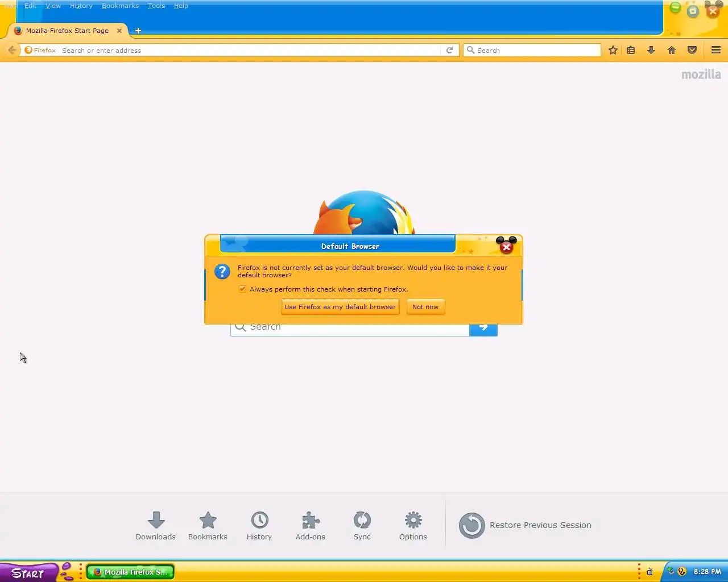Click the magnifier icon in toolbar search box
The width and height of the screenshot is (728, 582).
click(x=470, y=50)
